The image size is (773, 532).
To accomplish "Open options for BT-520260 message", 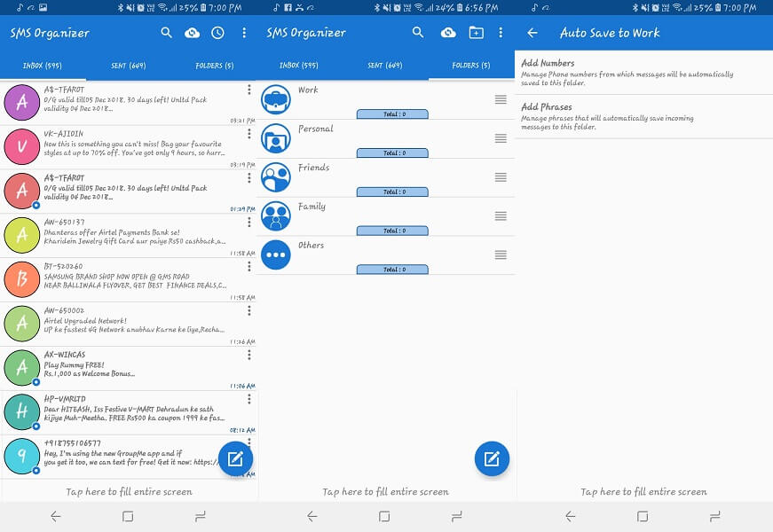I will (249, 266).
